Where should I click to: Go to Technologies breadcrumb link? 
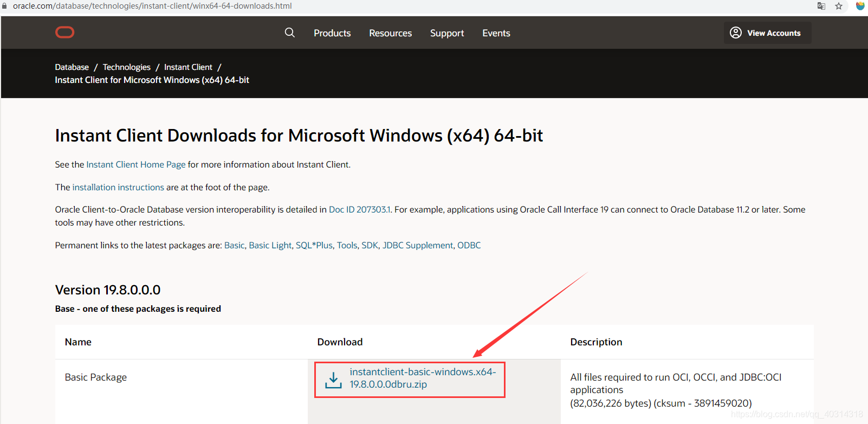pos(127,67)
